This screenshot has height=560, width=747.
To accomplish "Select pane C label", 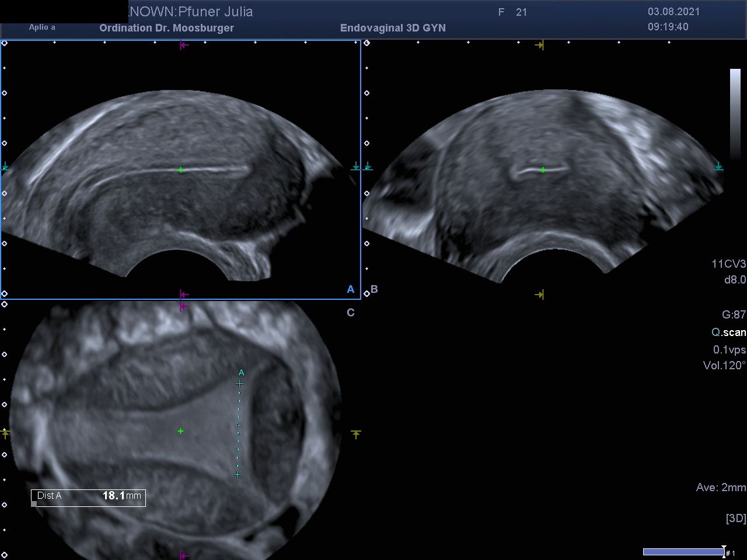I will (350, 313).
